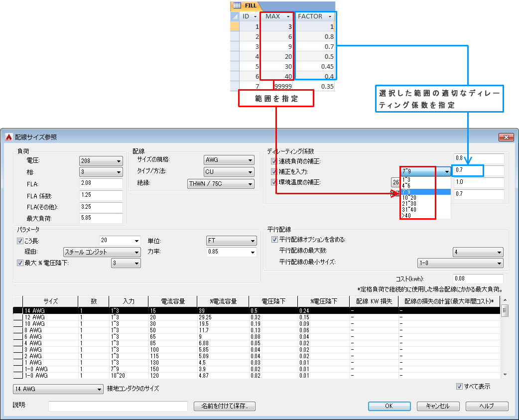The width and height of the screenshot is (519, 420).
Task: Click the FLA input field
Action: [x=101, y=183]
